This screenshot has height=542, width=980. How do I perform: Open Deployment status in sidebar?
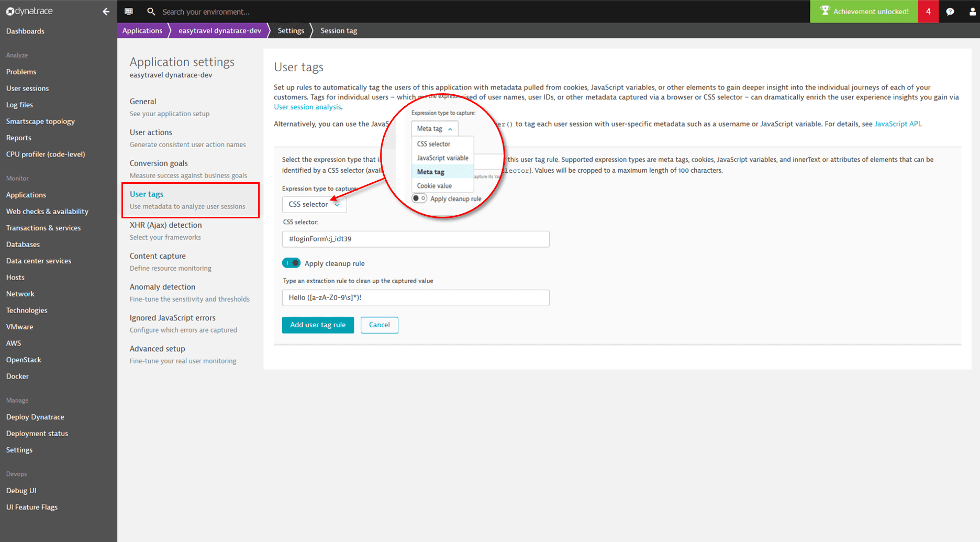coord(37,433)
